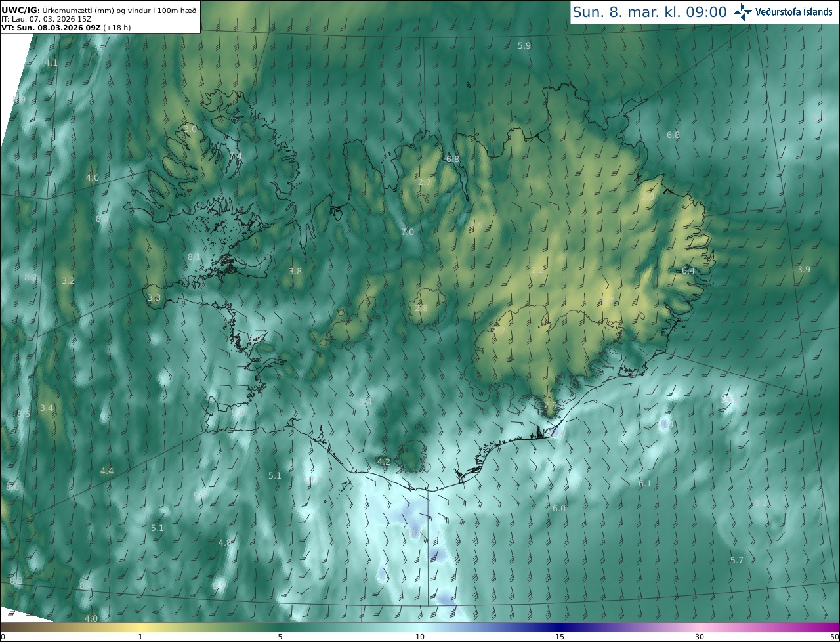The width and height of the screenshot is (840, 642).
Task: Click the 2.7 value on the map
Action: [x=425, y=182]
